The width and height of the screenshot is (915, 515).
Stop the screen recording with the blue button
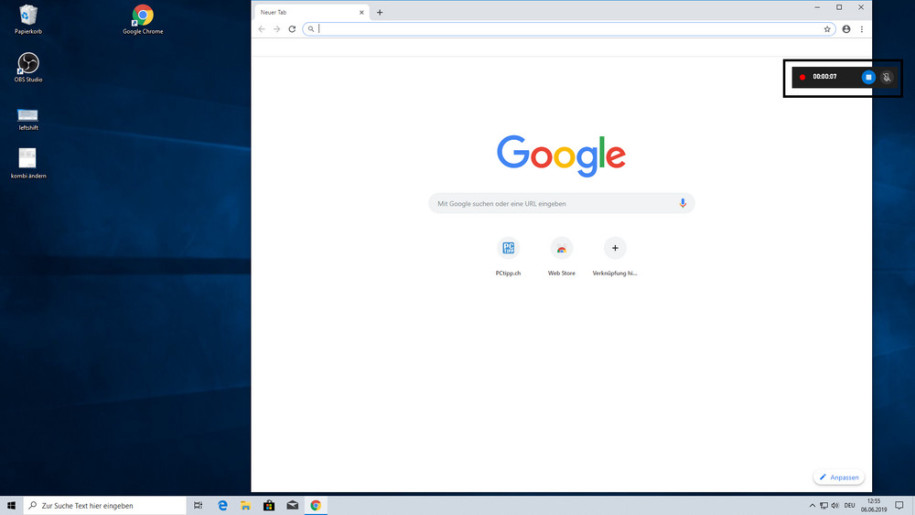868,77
